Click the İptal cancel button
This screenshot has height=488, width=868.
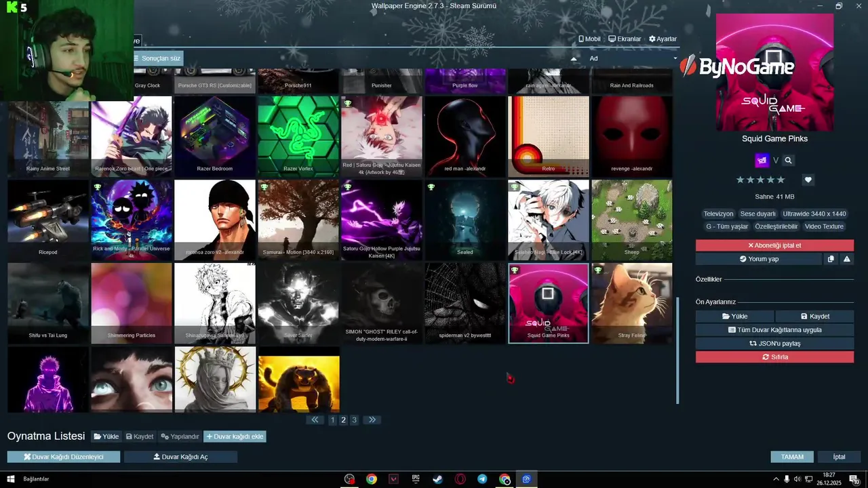point(839,457)
